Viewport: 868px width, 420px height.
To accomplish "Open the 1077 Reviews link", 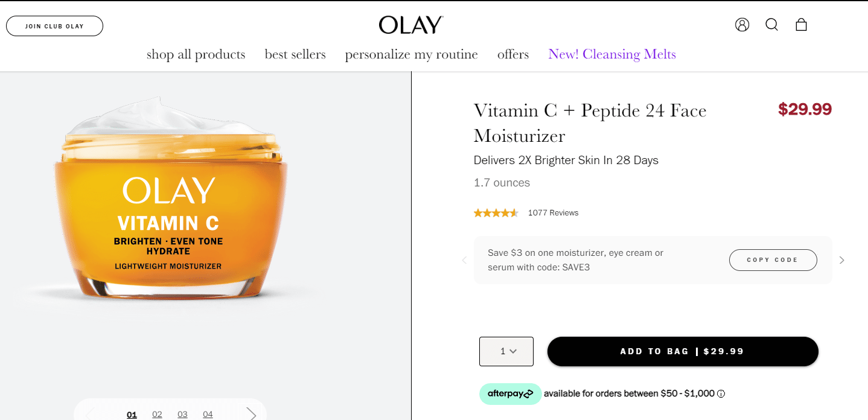I will pyautogui.click(x=553, y=213).
